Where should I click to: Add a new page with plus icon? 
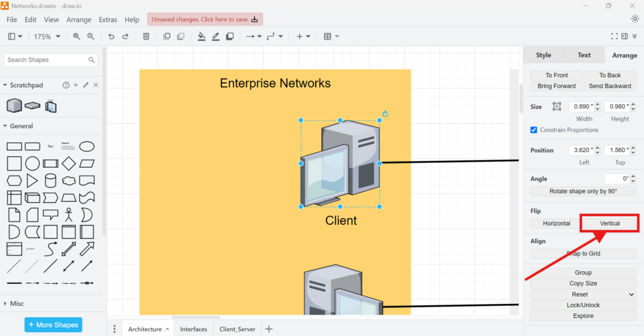269,329
